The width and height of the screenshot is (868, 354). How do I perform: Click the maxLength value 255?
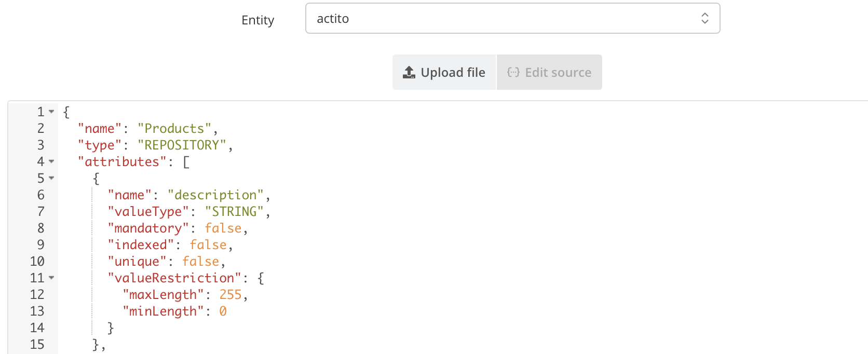[x=230, y=294]
